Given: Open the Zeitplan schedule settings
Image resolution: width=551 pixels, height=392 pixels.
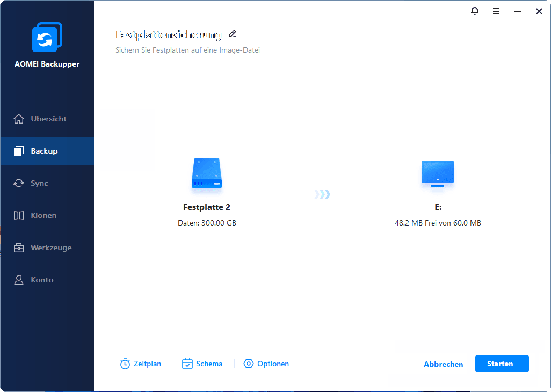Looking at the screenshot, I should click(141, 364).
